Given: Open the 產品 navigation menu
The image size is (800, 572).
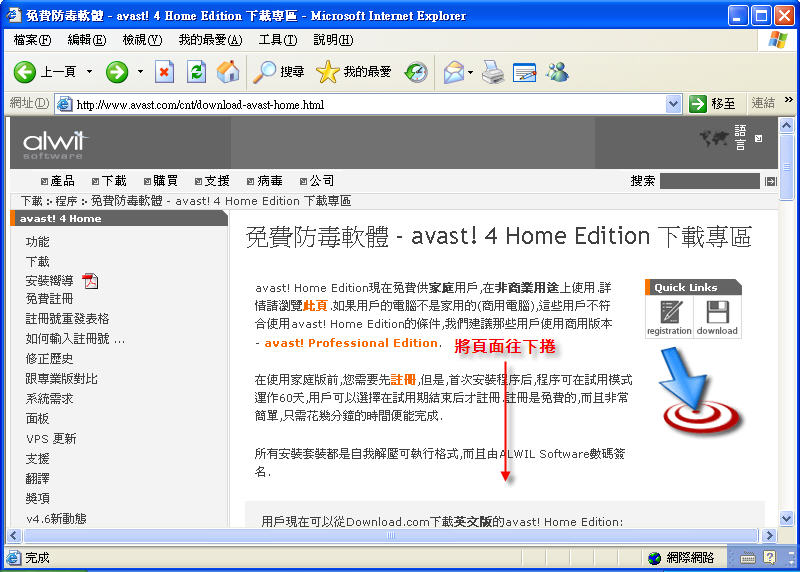Looking at the screenshot, I should click(x=58, y=181).
